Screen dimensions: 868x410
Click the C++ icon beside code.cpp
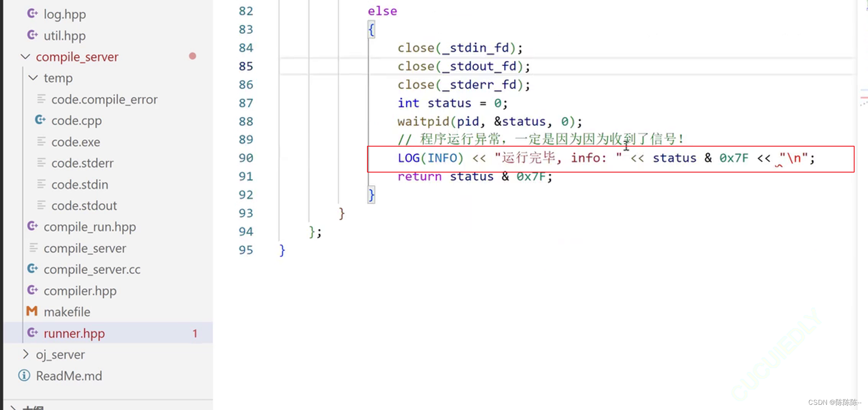tap(40, 120)
